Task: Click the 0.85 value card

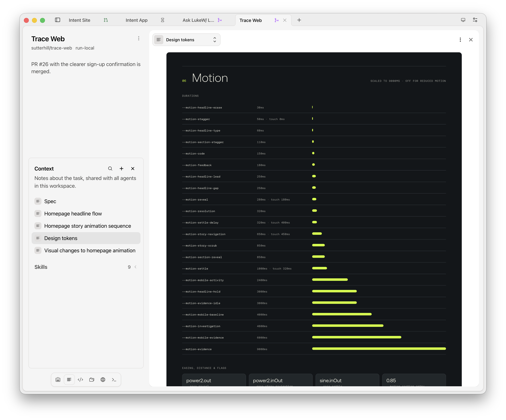Action: (x=414, y=380)
